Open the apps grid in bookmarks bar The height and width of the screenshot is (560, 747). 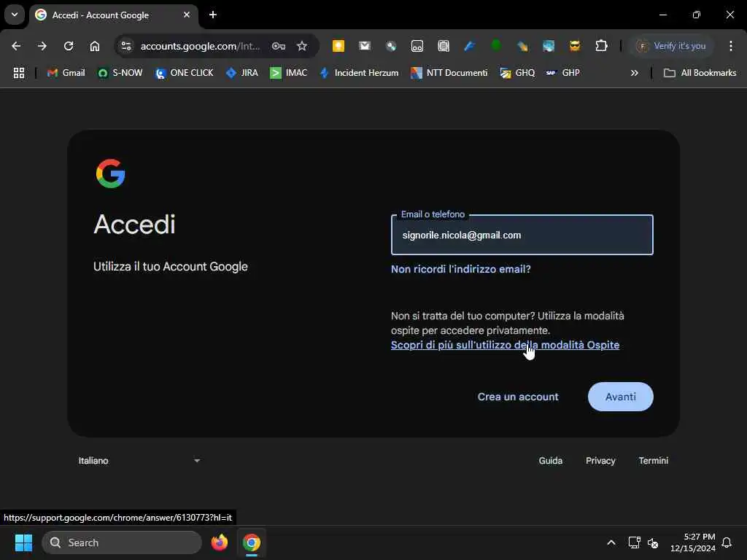pyautogui.click(x=18, y=73)
